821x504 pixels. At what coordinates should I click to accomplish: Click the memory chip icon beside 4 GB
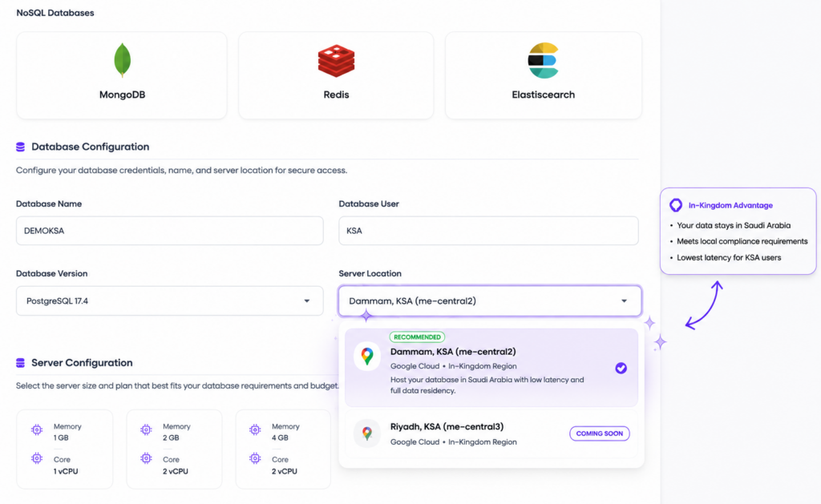pos(255,429)
